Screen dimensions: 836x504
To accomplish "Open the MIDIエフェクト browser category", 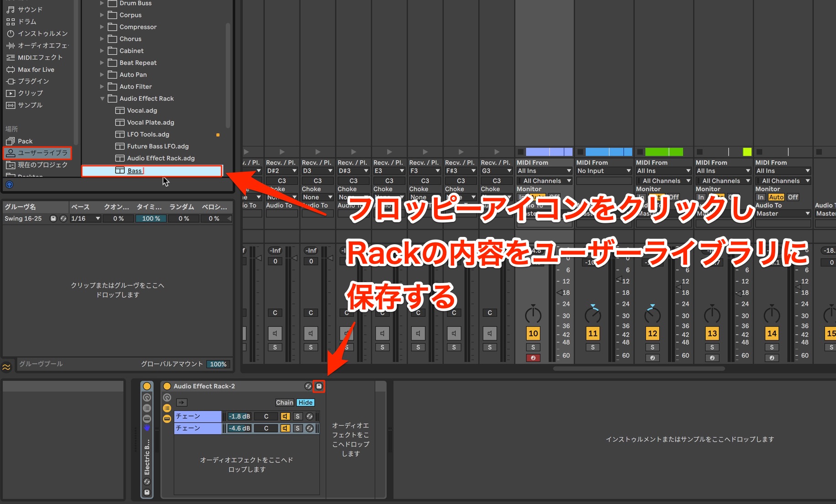I will pyautogui.click(x=34, y=58).
